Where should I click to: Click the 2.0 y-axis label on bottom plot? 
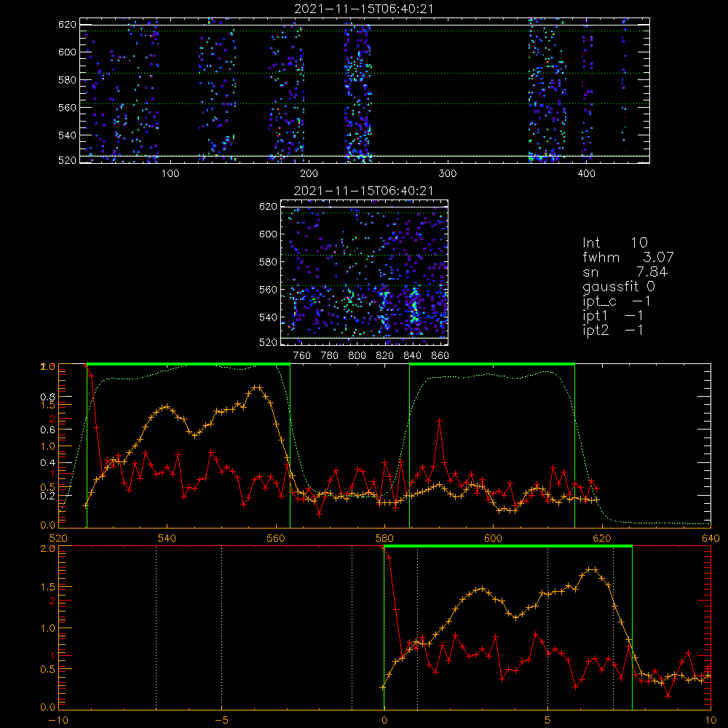click(48, 548)
